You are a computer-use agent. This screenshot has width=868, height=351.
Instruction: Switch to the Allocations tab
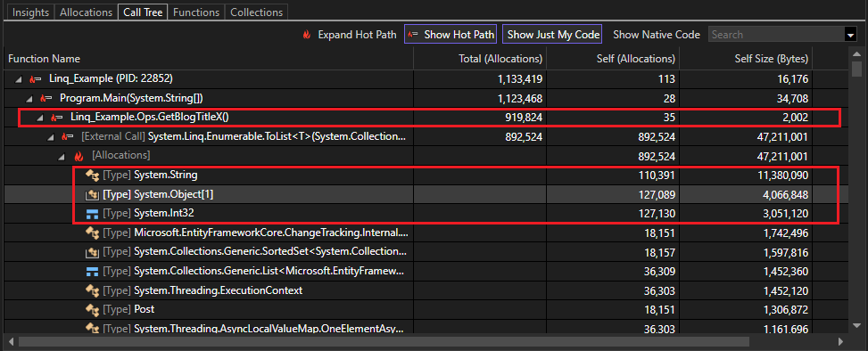(86, 12)
